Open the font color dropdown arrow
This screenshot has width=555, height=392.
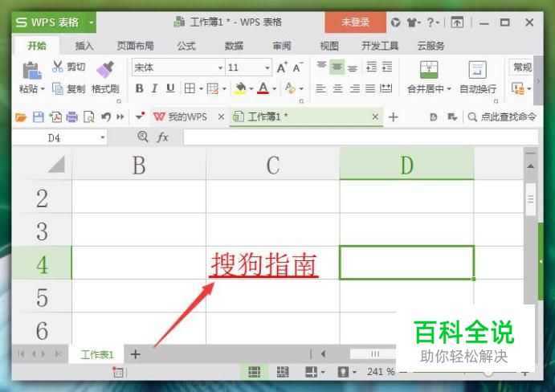coord(274,88)
